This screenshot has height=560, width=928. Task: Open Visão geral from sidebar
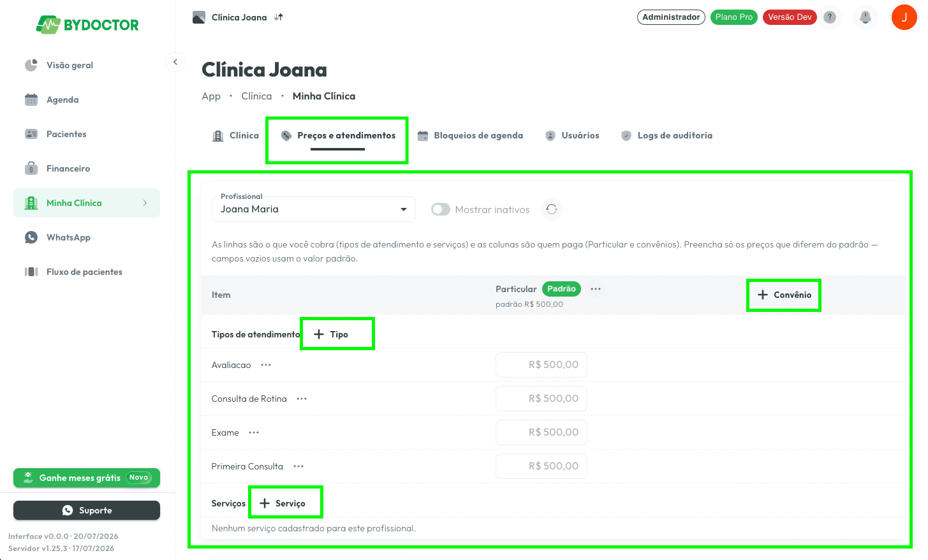click(86, 65)
